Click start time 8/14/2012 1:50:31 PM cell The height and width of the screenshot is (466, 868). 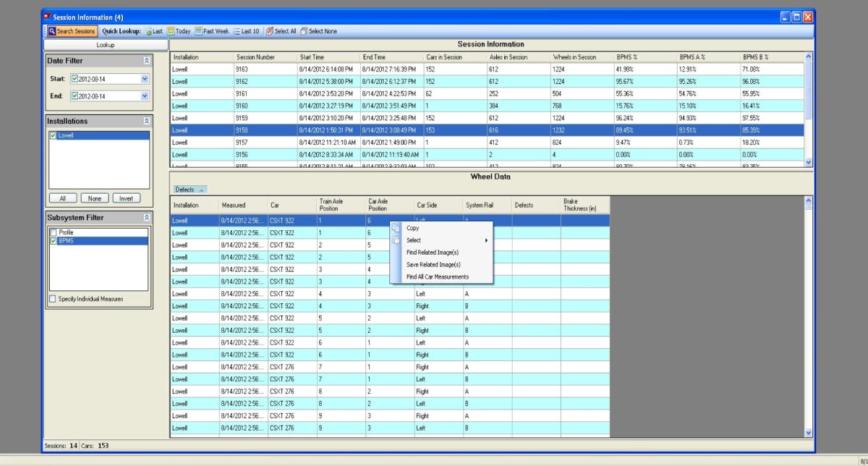click(328, 130)
